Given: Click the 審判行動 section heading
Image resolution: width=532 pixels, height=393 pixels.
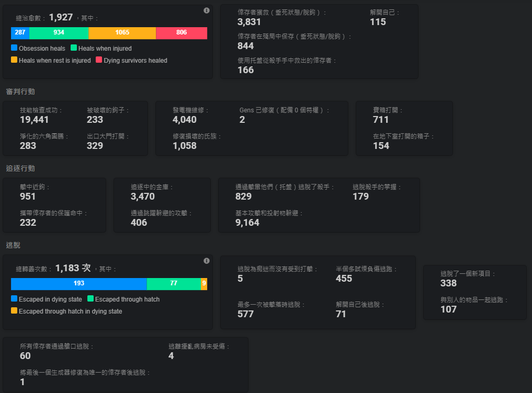Looking at the screenshot, I should click(x=20, y=91).
